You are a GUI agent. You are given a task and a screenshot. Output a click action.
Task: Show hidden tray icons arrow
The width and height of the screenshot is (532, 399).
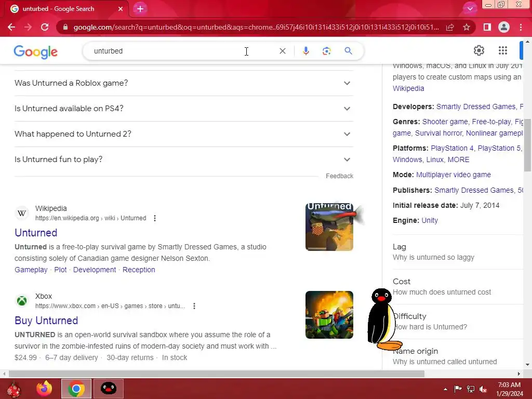tap(445, 389)
